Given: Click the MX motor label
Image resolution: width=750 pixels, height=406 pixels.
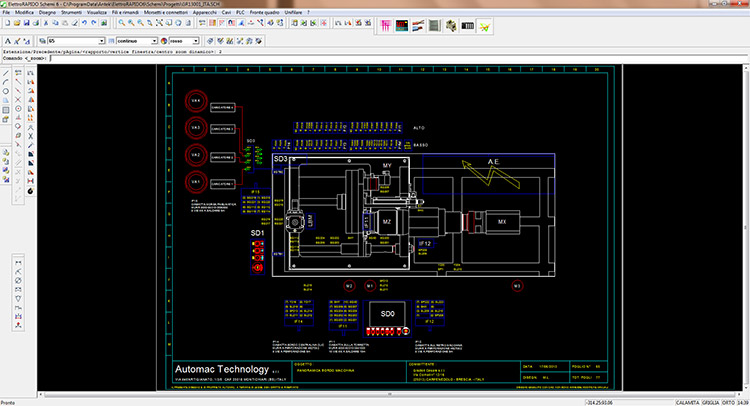Looking at the screenshot, I should [502, 222].
